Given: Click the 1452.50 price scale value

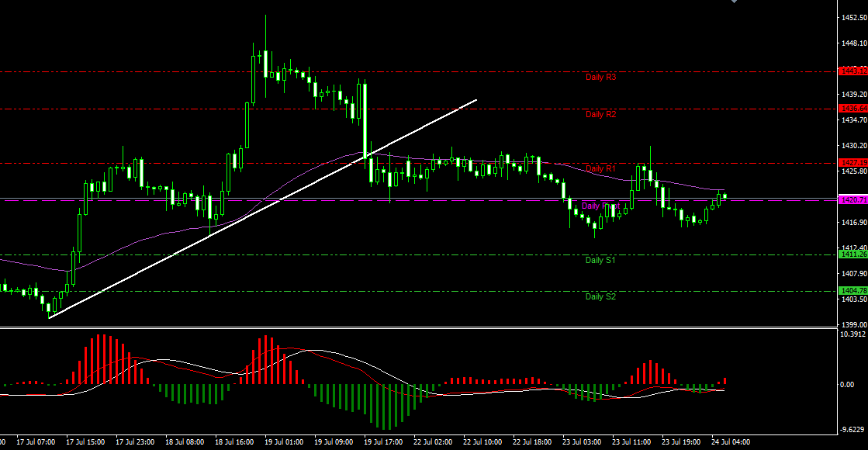Looking at the screenshot, I should click(x=854, y=18).
